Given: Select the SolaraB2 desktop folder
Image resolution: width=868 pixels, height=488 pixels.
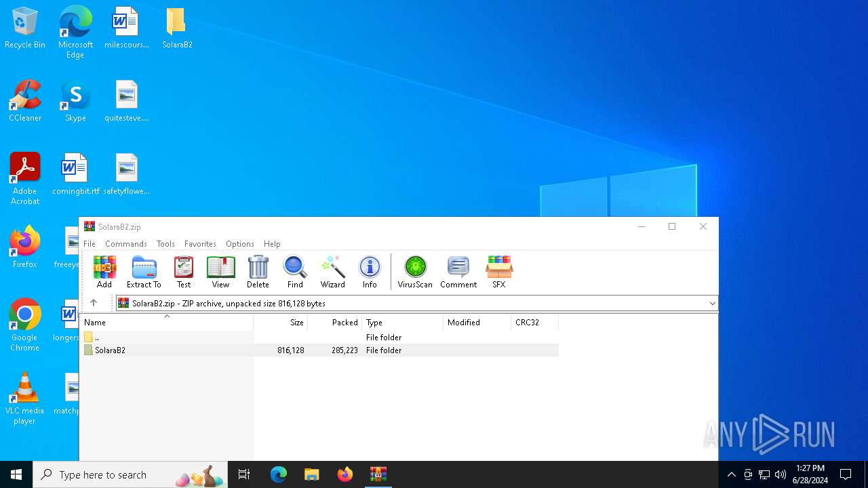Looking at the screenshot, I should pos(177,28).
